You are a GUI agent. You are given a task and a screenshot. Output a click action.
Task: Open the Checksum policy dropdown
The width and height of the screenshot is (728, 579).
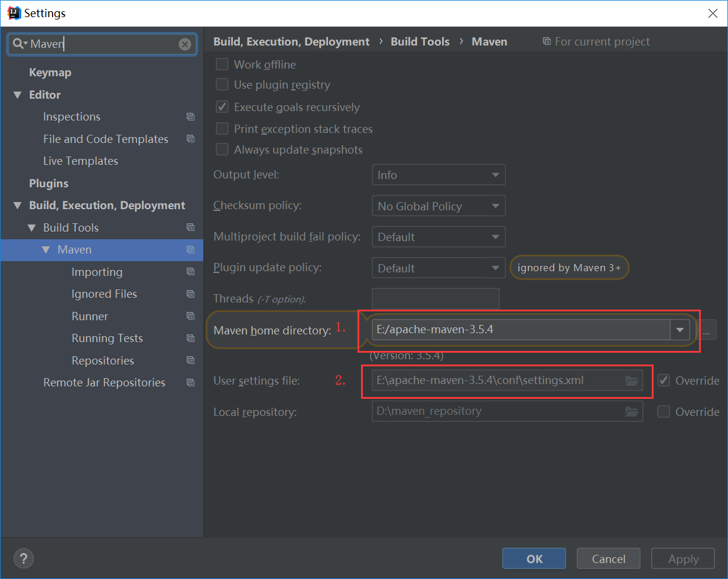click(438, 206)
